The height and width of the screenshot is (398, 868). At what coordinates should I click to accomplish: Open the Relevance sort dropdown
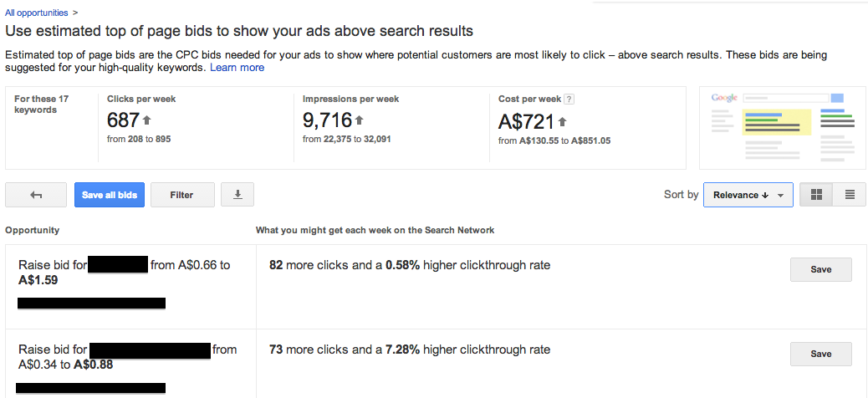click(748, 195)
